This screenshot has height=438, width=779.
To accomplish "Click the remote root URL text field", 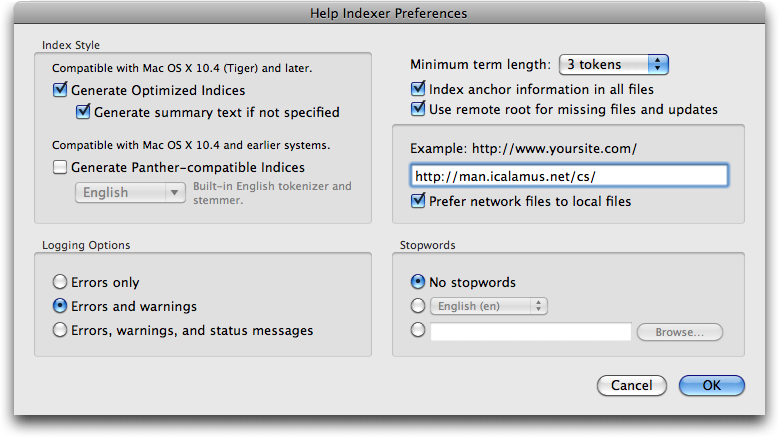I will click(x=569, y=176).
